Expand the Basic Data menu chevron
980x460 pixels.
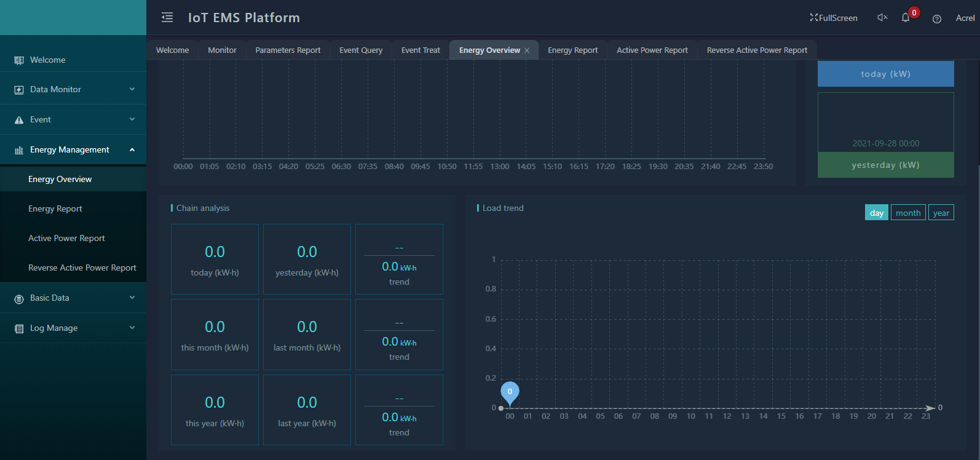click(132, 298)
